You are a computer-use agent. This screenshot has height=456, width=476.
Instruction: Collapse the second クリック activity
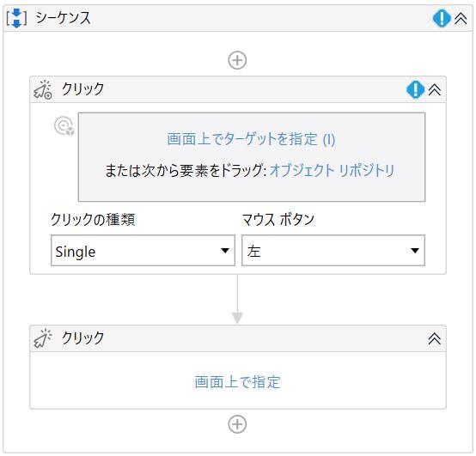[435, 338]
